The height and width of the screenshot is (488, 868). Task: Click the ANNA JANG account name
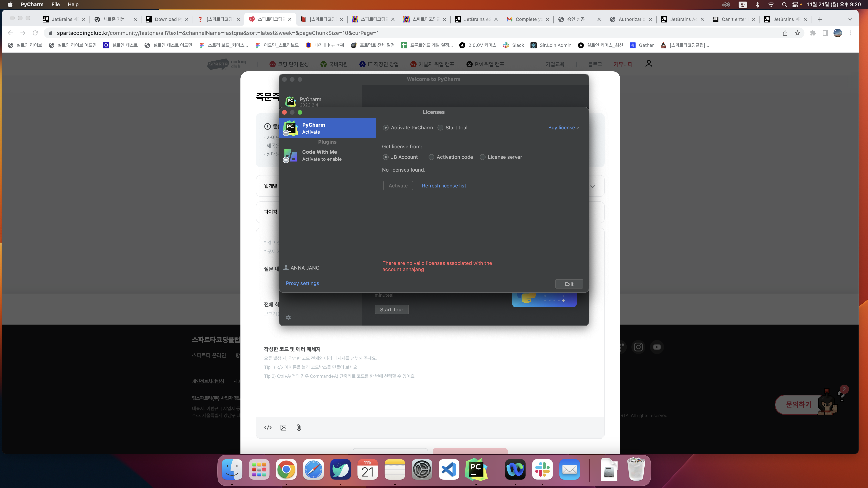(305, 268)
